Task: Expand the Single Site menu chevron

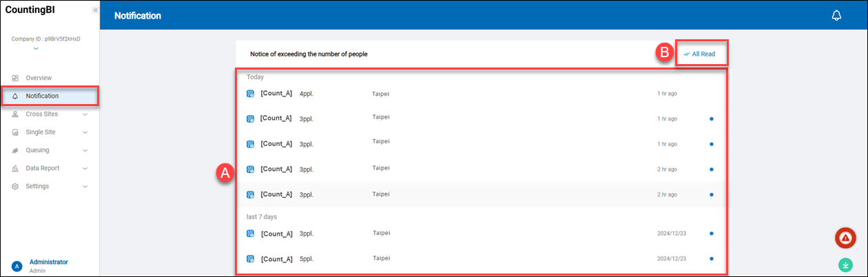Action: [x=85, y=132]
